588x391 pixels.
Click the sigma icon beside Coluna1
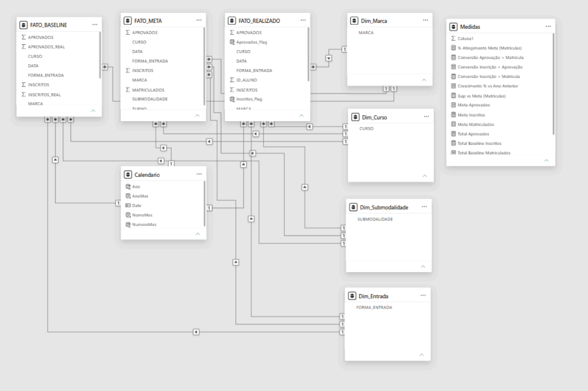[x=454, y=38]
